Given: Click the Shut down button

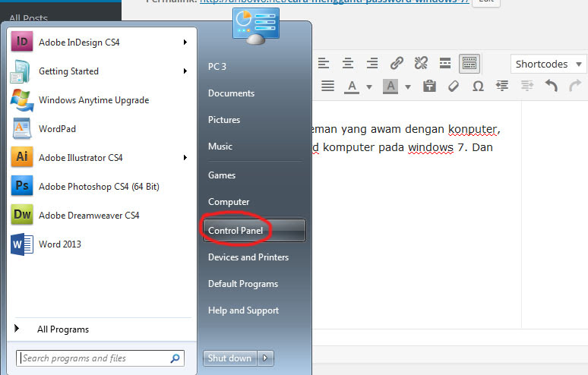Looking at the screenshot, I should 230,358.
